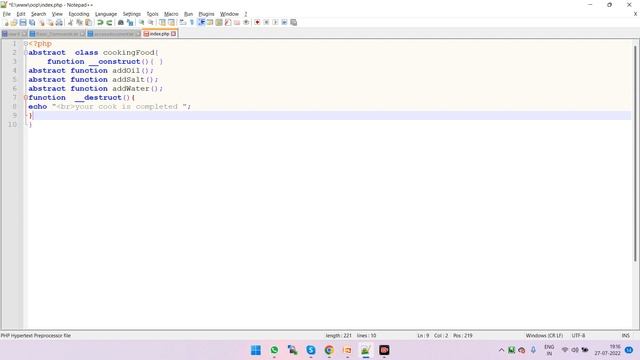Click the Copy toolbar icon
640x360 pixels.
click(79, 22)
